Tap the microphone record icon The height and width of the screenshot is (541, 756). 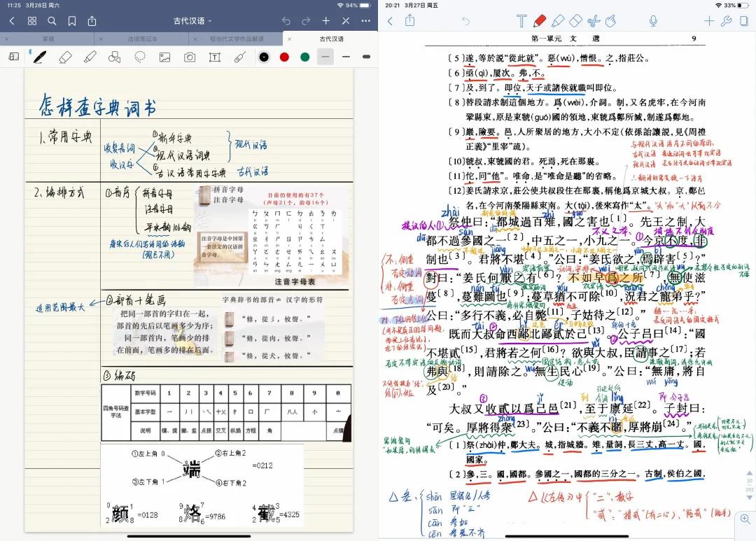653,21
